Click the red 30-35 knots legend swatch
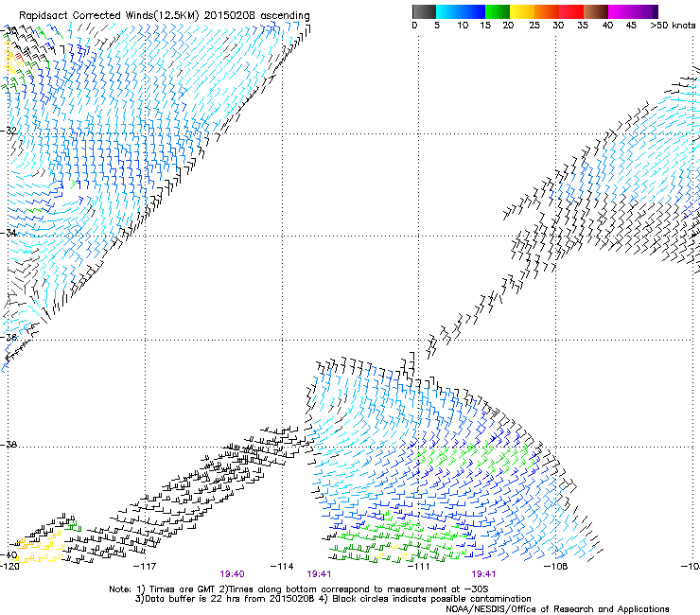 (x=571, y=11)
